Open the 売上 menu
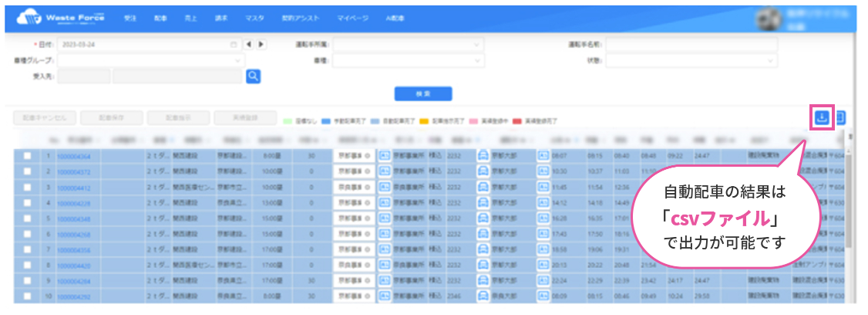This screenshot has width=868, height=315. [191, 19]
